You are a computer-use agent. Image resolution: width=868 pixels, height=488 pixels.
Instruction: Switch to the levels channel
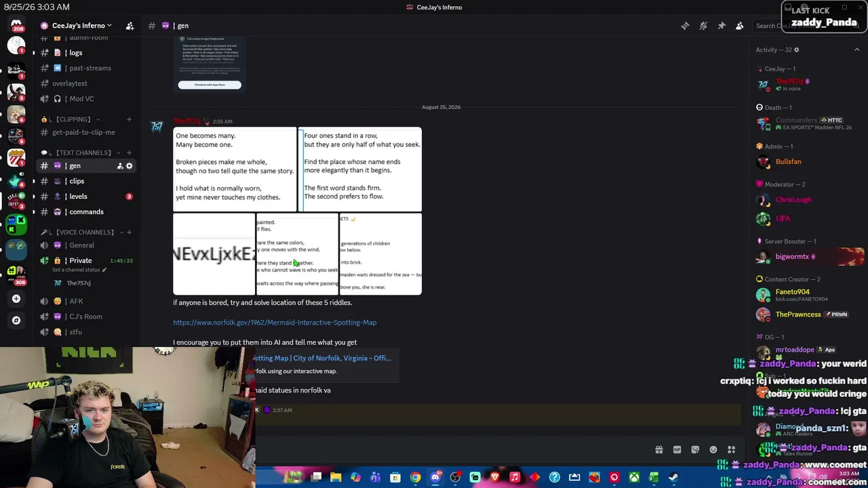(86, 197)
